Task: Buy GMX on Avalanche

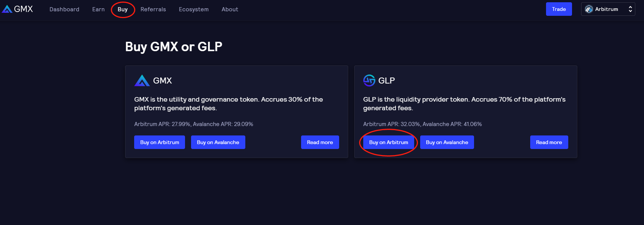Action: (x=218, y=142)
